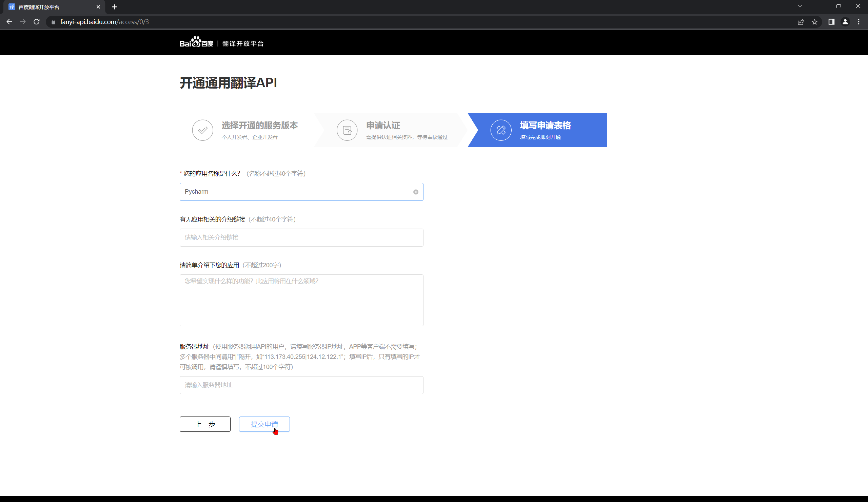Click the clear icon in app name field
The image size is (868, 502).
click(x=416, y=192)
